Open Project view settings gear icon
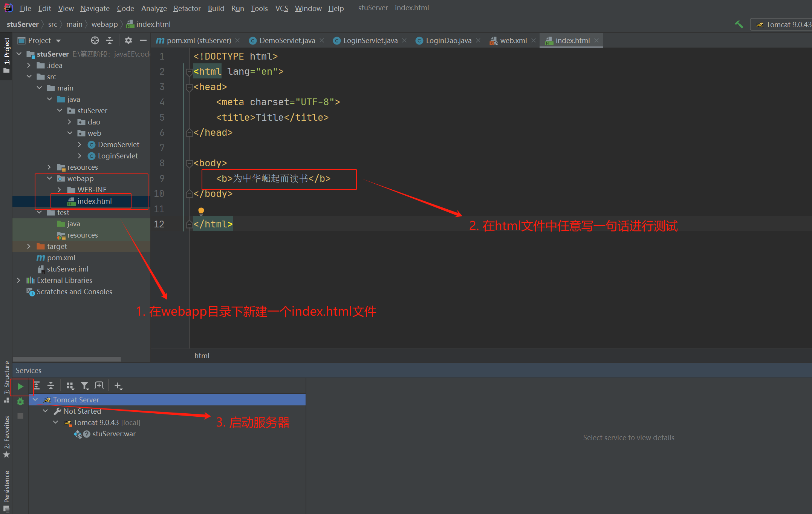The image size is (812, 514). [x=128, y=40]
